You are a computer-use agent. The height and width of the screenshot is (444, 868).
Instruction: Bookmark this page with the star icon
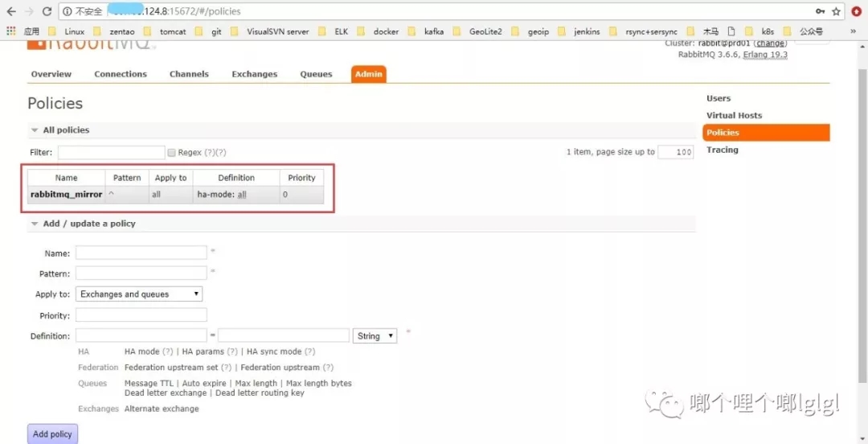(x=837, y=11)
